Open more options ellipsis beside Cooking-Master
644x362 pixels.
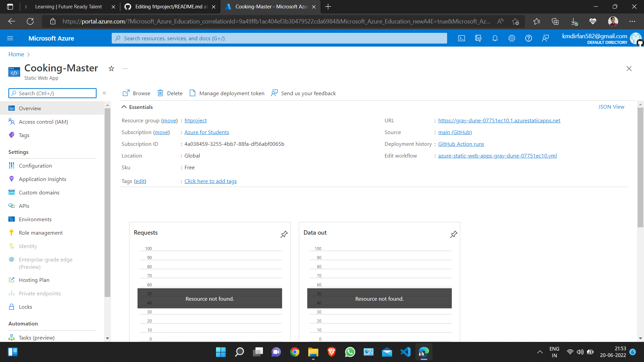point(125,68)
